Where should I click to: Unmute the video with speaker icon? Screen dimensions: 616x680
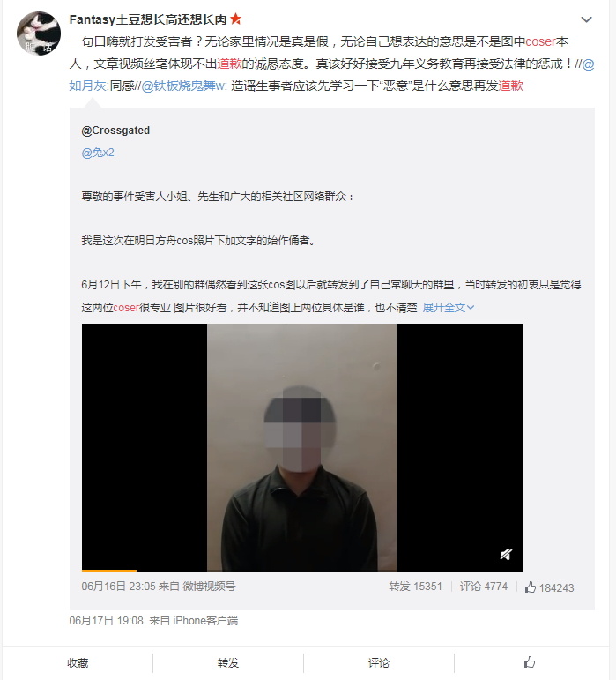(x=506, y=554)
